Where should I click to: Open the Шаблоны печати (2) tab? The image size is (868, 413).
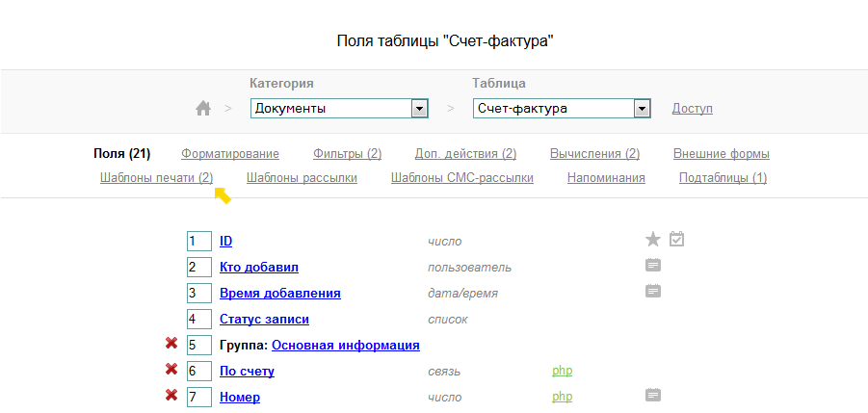pyautogui.click(x=156, y=178)
